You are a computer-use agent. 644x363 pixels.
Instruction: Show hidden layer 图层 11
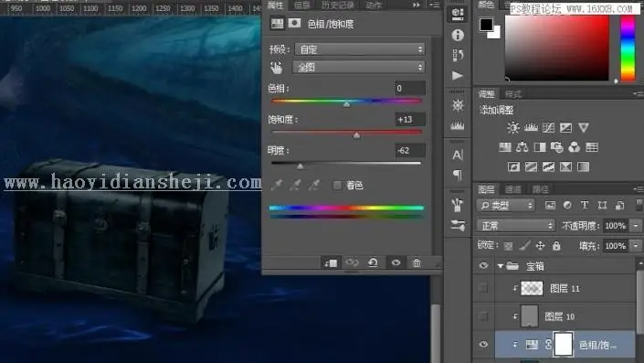[x=484, y=288]
